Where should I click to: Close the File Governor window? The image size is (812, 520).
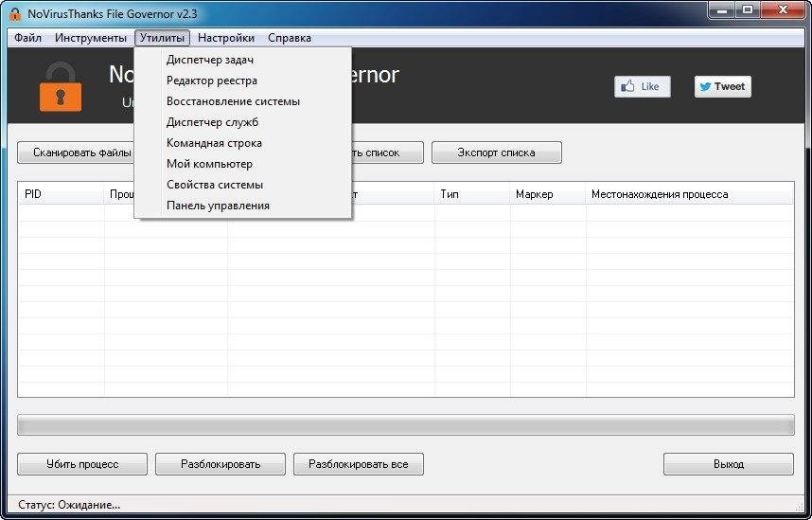pos(783,9)
